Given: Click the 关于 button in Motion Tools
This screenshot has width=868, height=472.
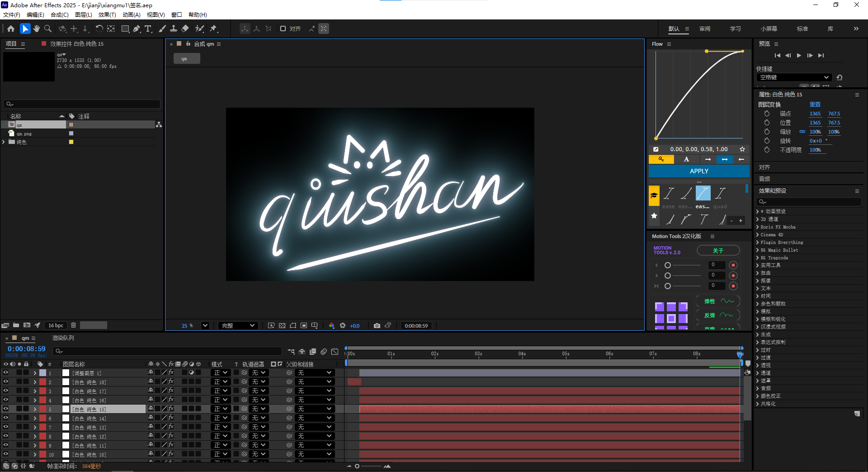Looking at the screenshot, I should [718, 250].
